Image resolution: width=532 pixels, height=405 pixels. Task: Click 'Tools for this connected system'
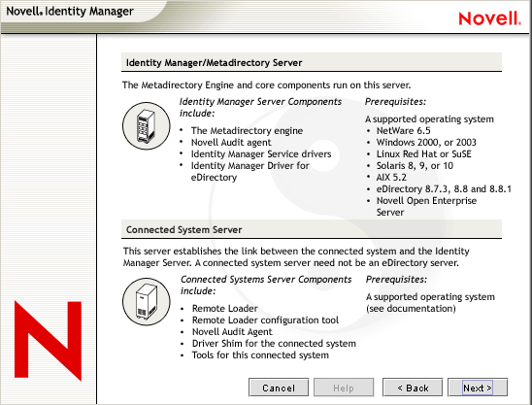pos(260,354)
